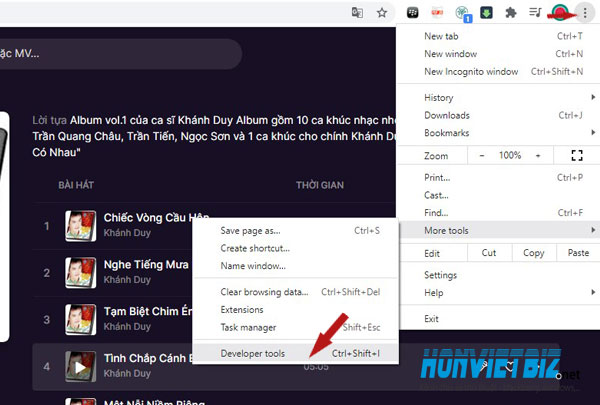Open song title Tạm Biệt Chim Én
The image size is (600, 405).
click(x=148, y=312)
